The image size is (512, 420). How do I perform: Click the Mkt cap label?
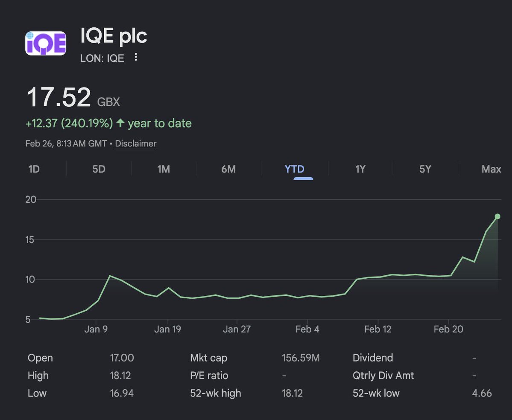click(209, 358)
